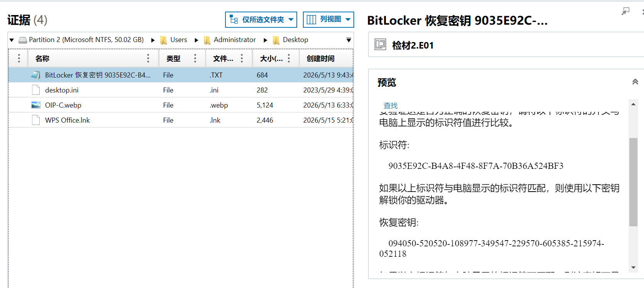644x288 pixels.
Task: Click the 证据 (4) heading
Action: pos(27,20)
